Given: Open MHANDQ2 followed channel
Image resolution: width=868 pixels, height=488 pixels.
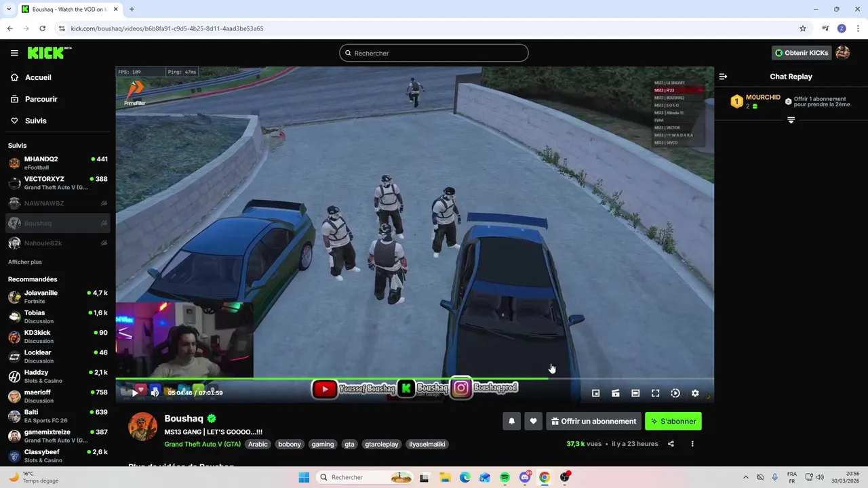Looking at the screenshot, I should click(x=58, y=163).
